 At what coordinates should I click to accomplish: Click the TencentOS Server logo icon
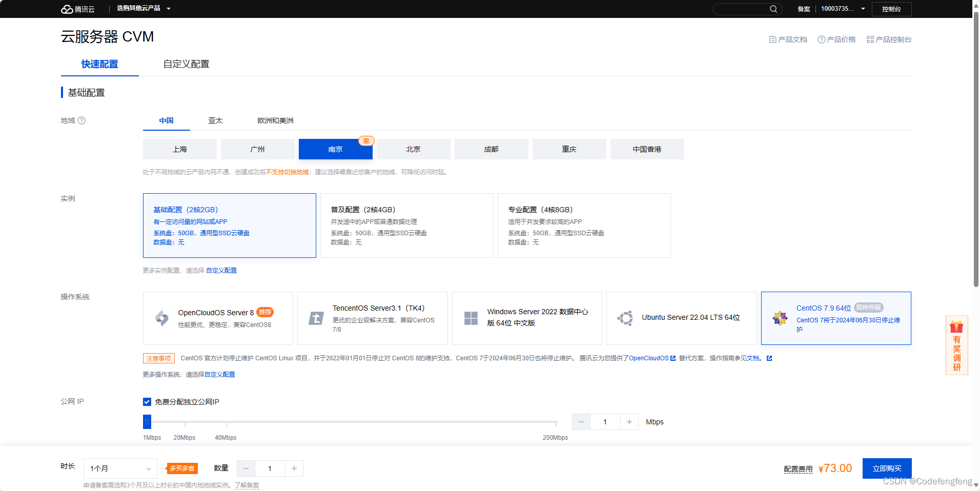click(316, 318)
